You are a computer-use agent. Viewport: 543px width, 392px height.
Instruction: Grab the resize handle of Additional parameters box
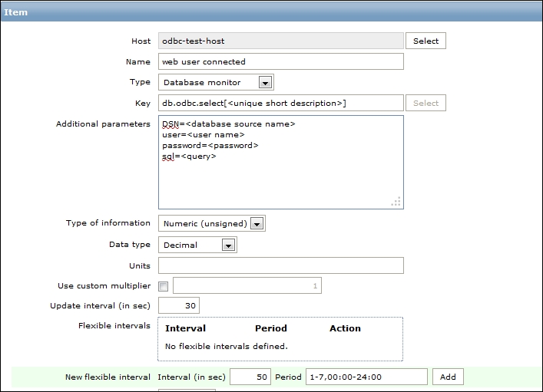point(396,202)
